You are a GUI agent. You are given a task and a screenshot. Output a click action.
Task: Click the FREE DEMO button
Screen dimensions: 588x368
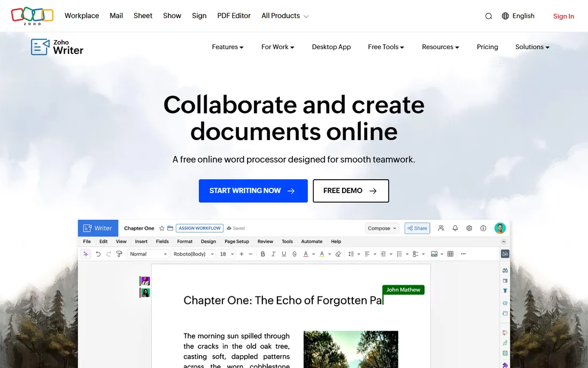(x=351, y=191)
